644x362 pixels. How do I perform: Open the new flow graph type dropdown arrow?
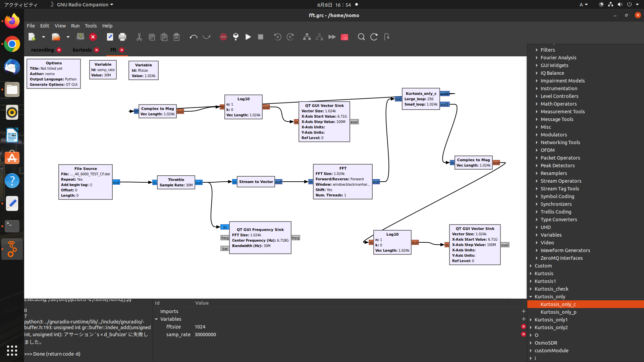click(44, 37)
